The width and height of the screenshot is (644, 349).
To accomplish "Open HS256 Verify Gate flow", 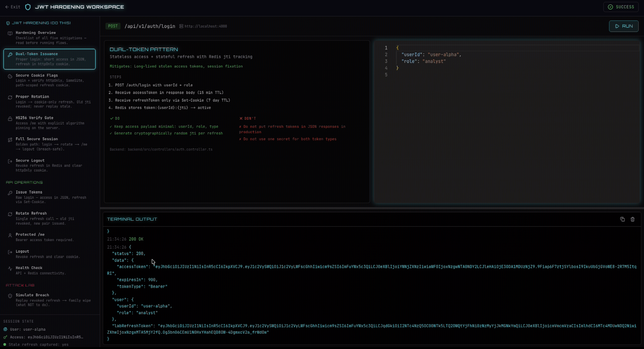I will point(50,123).
